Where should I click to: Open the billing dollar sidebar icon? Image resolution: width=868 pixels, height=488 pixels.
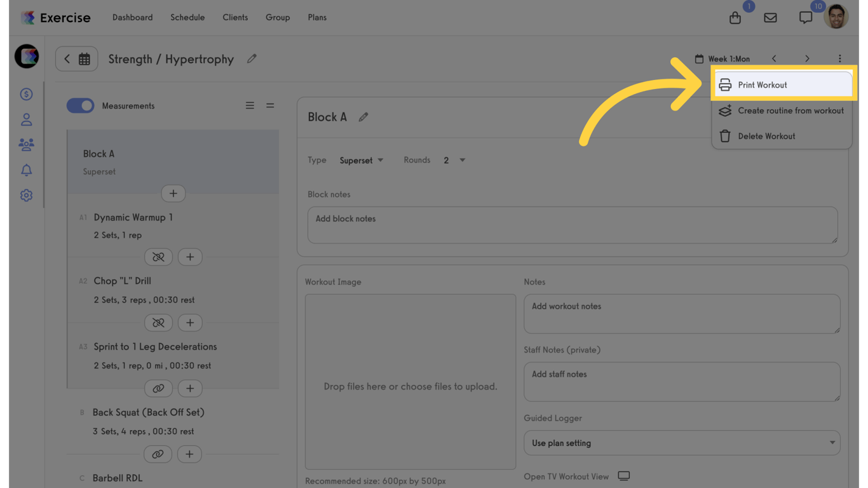point(26,94)
